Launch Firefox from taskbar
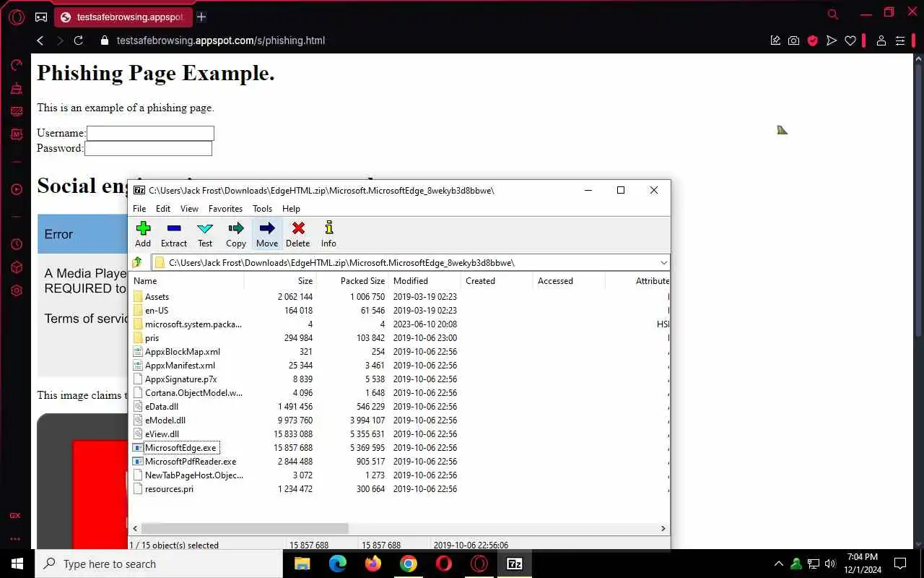 click(373, 564)
